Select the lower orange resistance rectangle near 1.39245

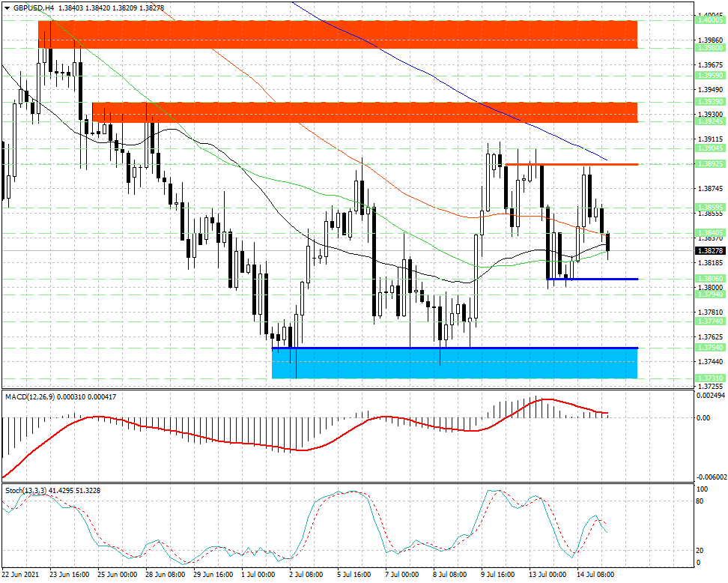(x=365, y=112)
